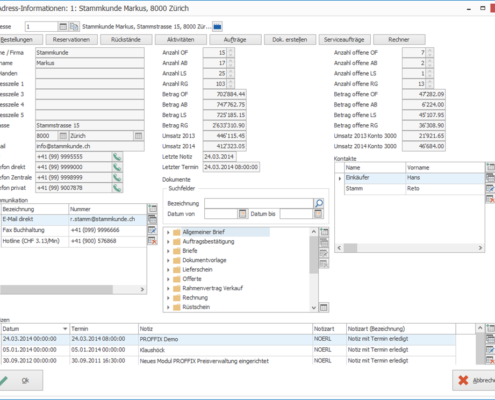
Task: Click the copy icon beside address number
Action: 74,26
